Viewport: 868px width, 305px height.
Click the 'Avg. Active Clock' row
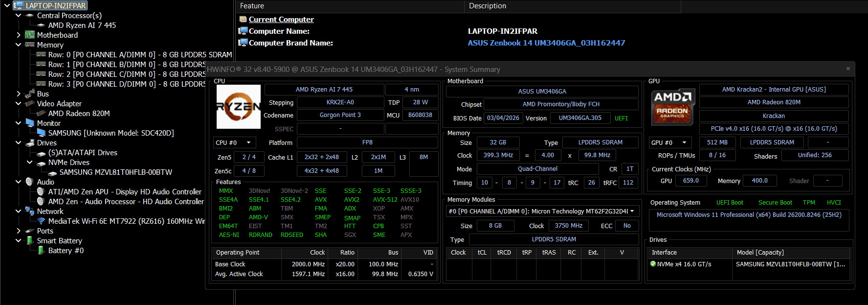tap(325, 274)
